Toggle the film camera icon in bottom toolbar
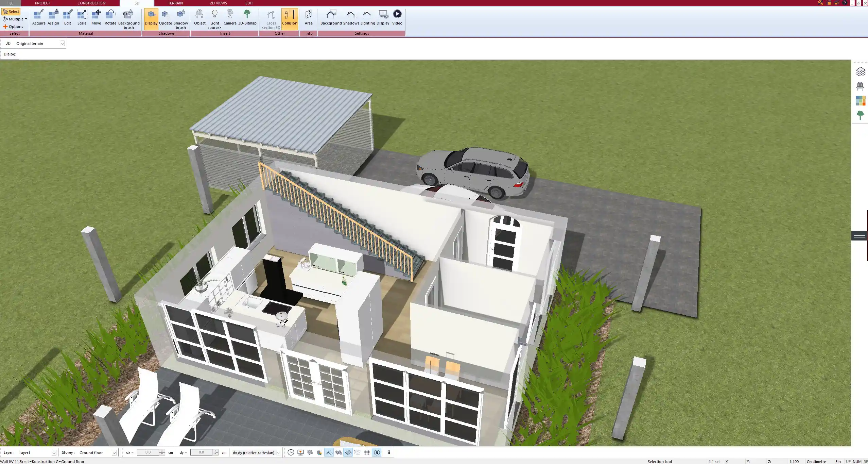The width and height of the screenshot is (868, 464). (x=310, y=452)
